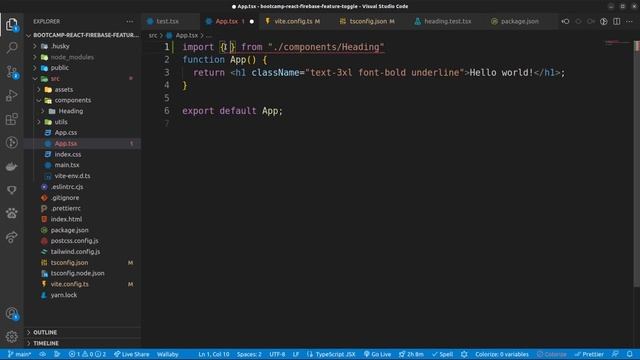Click the src breadcrumb
Viewport: 640px width, 360px height.
click(x=153, y=36)
